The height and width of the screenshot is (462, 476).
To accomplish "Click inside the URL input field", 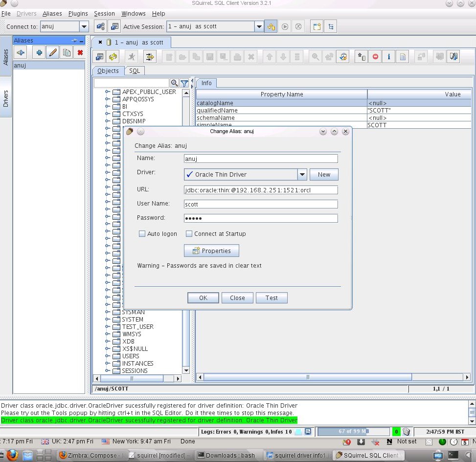I will coord(261,189).
